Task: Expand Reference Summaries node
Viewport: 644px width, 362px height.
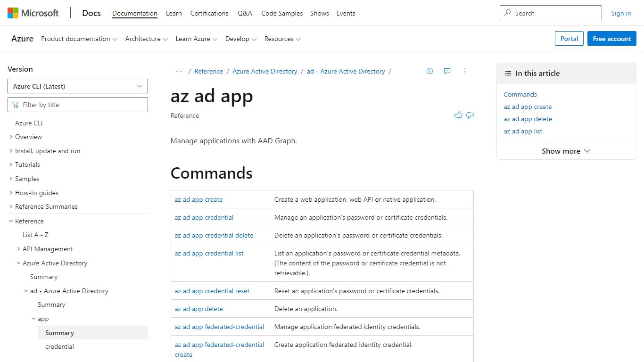Action: [x=11, y=206]
